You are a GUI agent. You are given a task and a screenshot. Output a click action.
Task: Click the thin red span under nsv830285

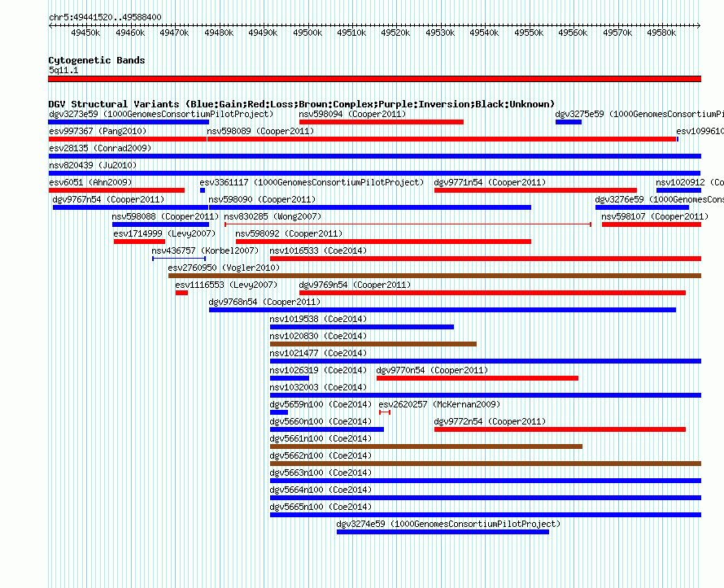(x=408, y=224)
